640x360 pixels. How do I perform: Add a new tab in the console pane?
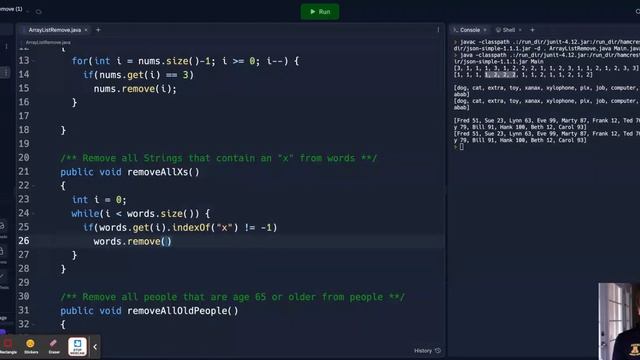tap(532, 30)
